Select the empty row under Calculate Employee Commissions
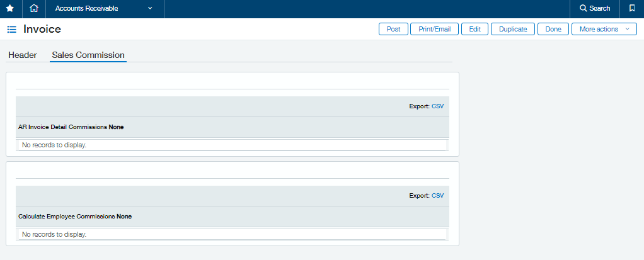644x260 pixels. coord(233,234)
